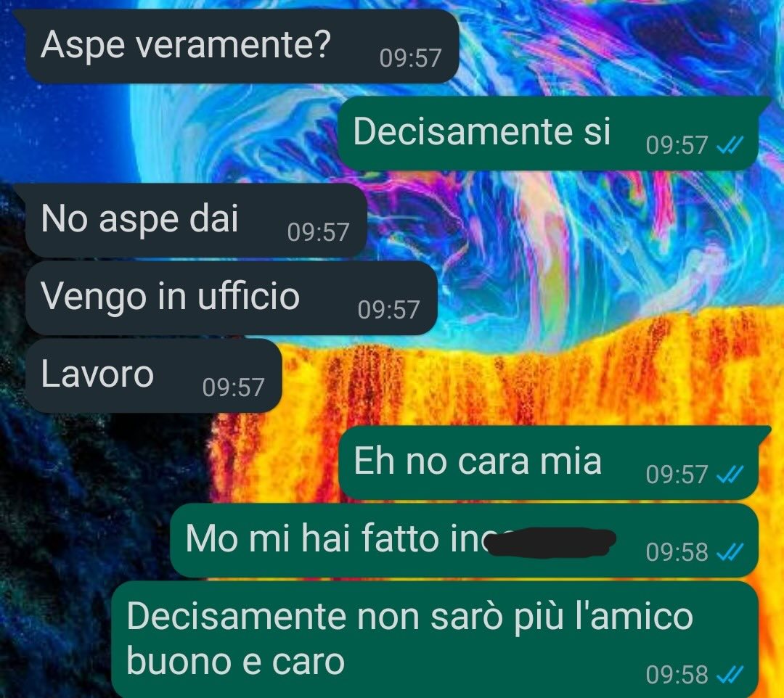Click double checkmarks on 'Mo mi hai fatto'
Screen dimensions: 784x698
[x=730, y=553]
